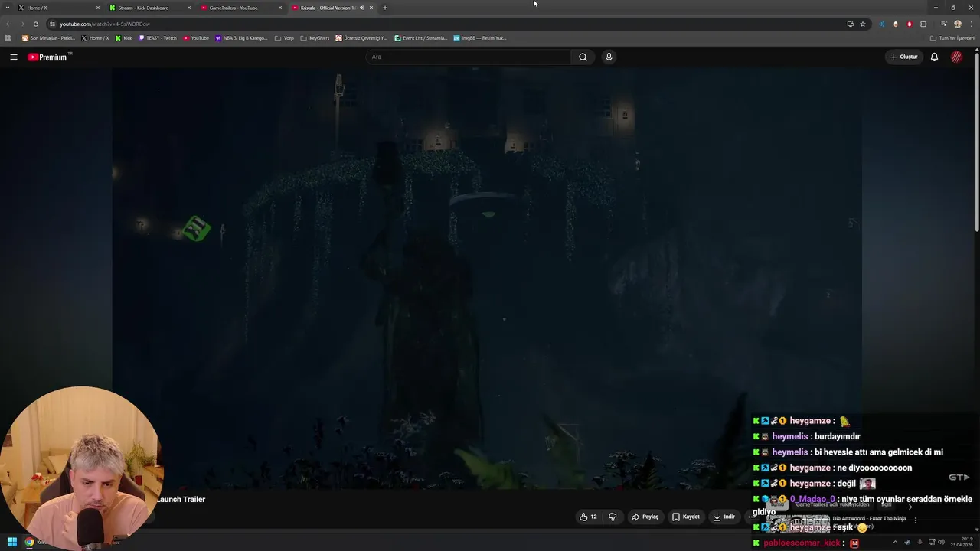Image resolution: width=980 pixels, height=551 pixels.
Task: Open a new browser tab
Action: pos(385,8)
